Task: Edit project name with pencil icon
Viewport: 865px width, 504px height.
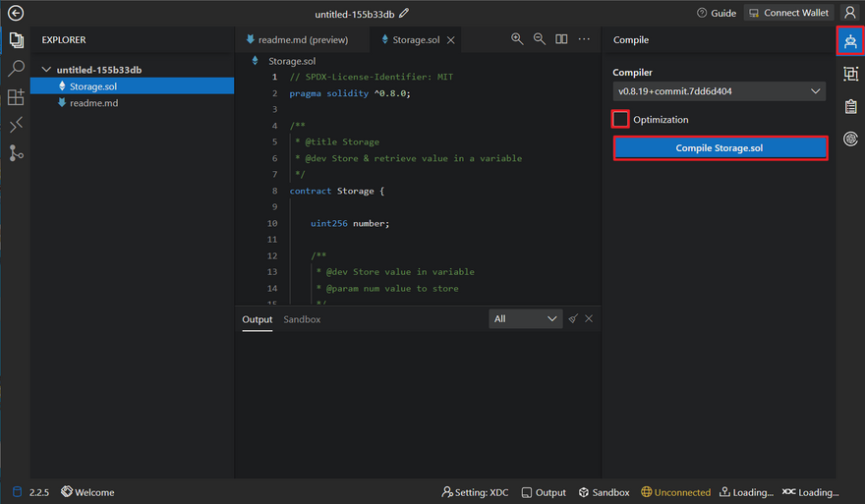Action: point(404,13)
